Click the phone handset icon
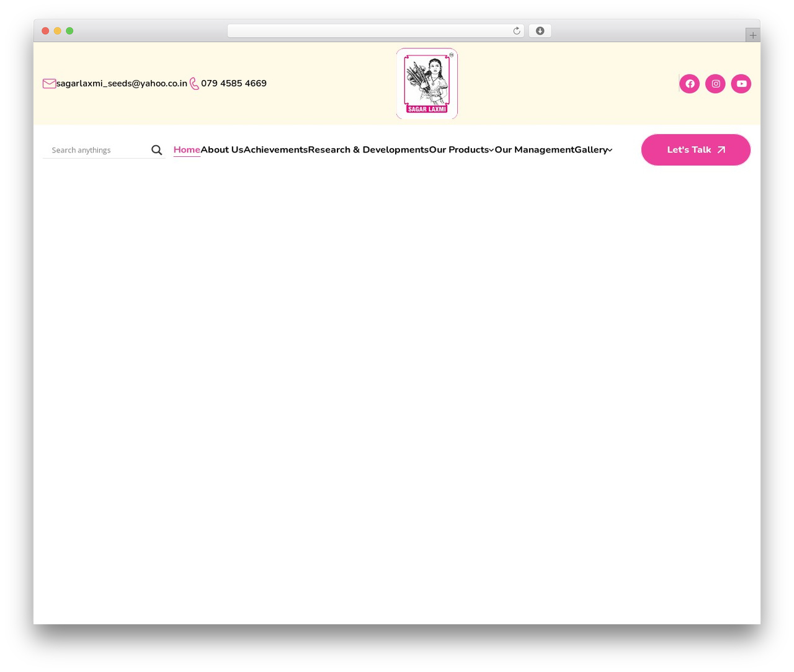This screenshot has width=794, height=672. tap(194, 84)
